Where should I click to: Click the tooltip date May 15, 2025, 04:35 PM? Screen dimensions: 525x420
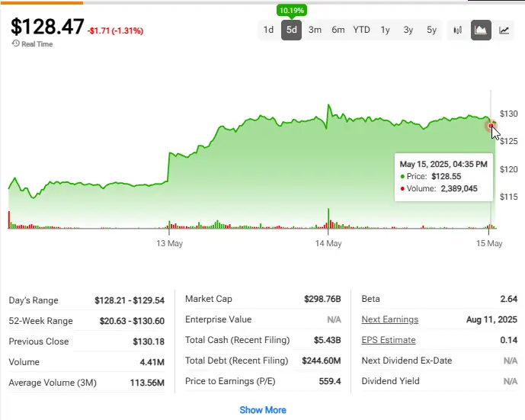coord(443,164)
